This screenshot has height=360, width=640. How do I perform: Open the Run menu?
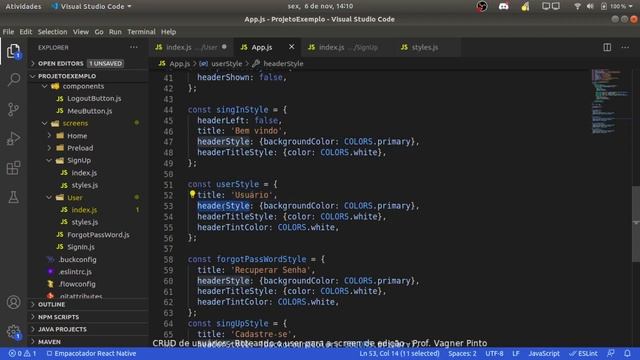[115, 32]
